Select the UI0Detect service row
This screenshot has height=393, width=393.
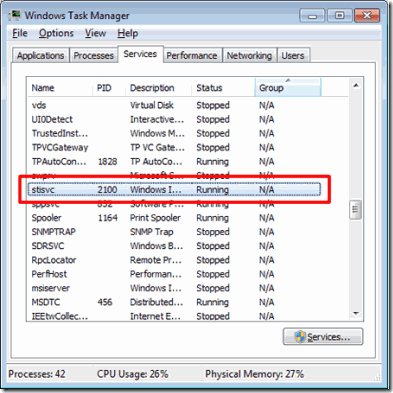click(174, 119)
